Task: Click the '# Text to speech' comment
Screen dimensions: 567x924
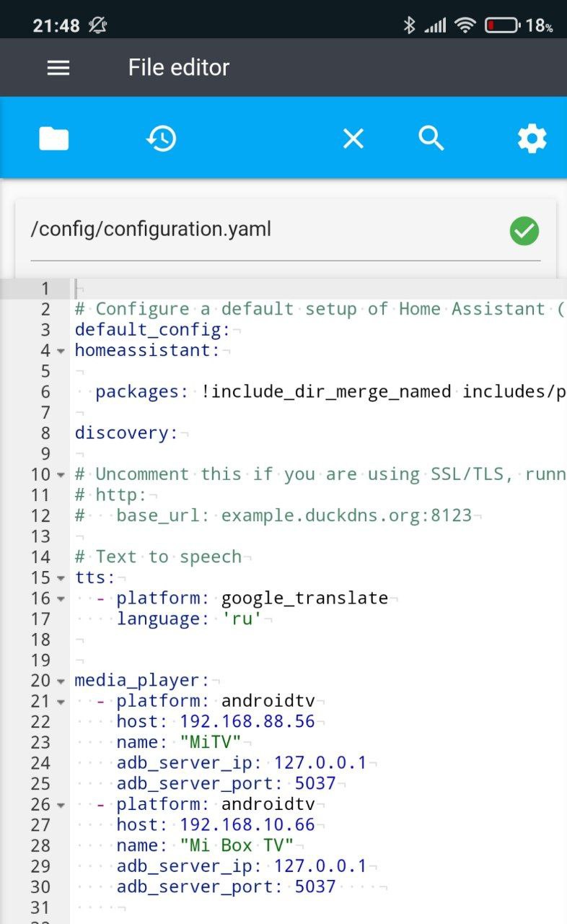Action: 158,557
